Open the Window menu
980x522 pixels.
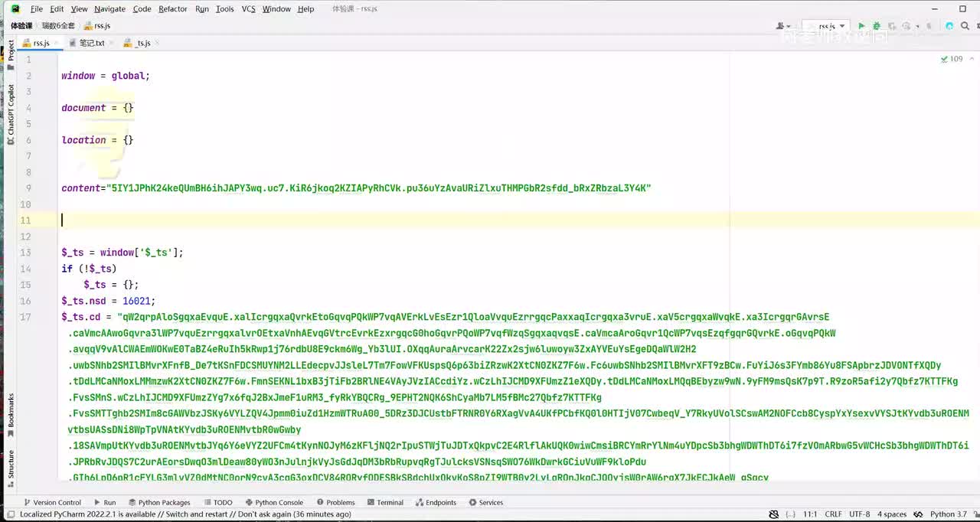(x=276, y=9)
